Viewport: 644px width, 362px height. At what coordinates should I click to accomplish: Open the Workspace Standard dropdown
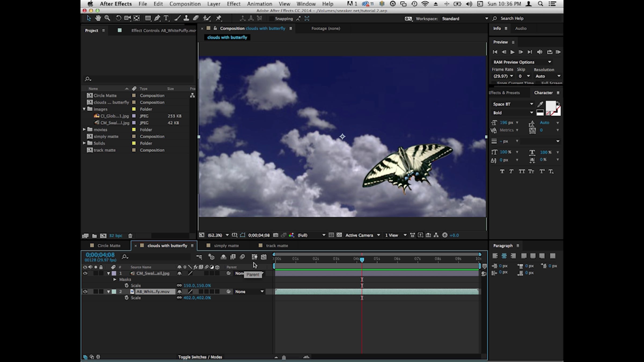pos(465,19)
